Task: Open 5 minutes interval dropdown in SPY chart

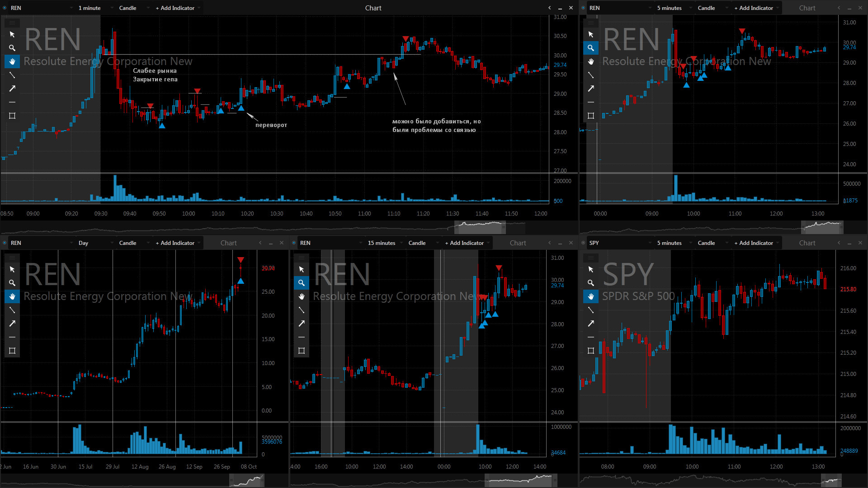Action: [674, 243]
